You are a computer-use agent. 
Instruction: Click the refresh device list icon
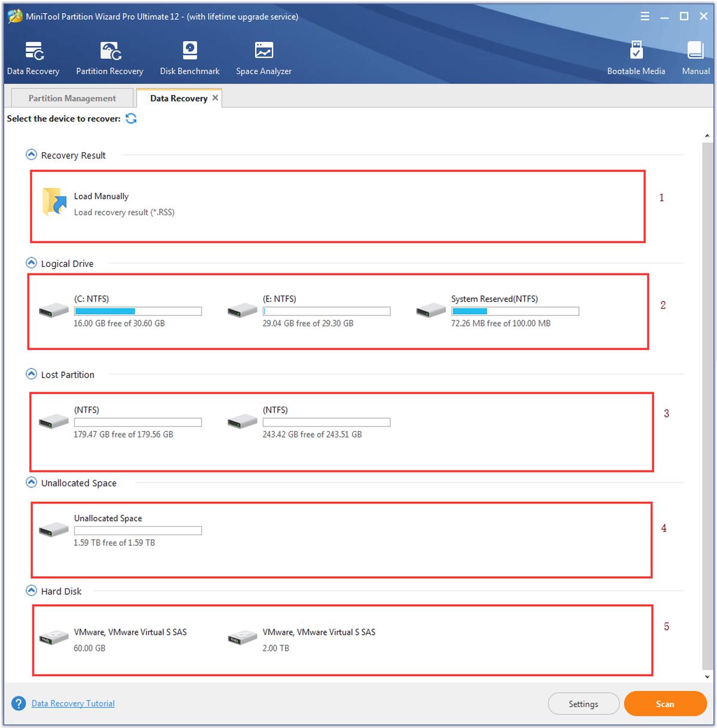(131, 118)
